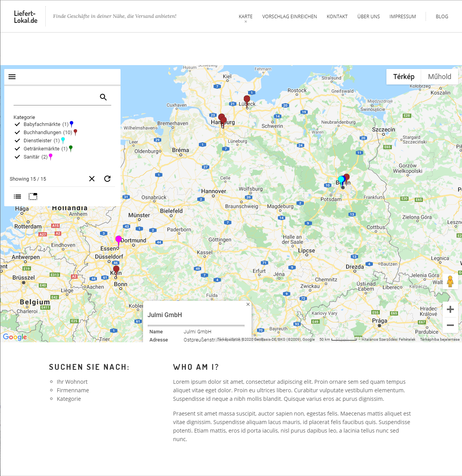
Task: Open the BLOG link
Action: click(x=442, y=17)
